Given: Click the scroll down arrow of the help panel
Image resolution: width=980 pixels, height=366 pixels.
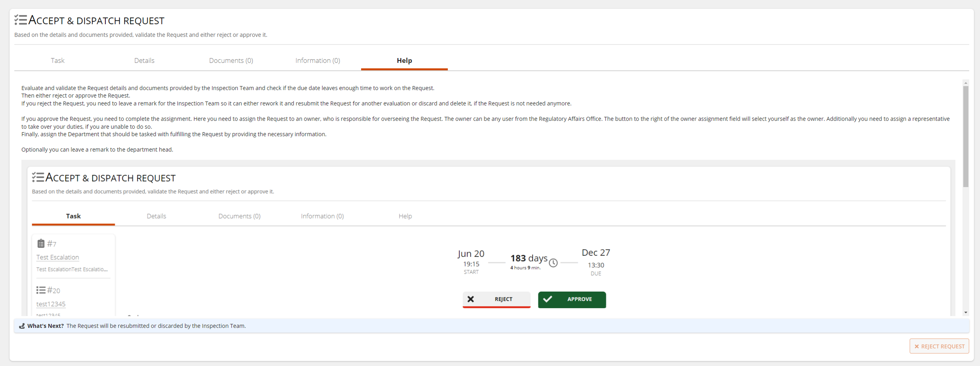Looking at the screenshot, I should [x=965, y=313].
